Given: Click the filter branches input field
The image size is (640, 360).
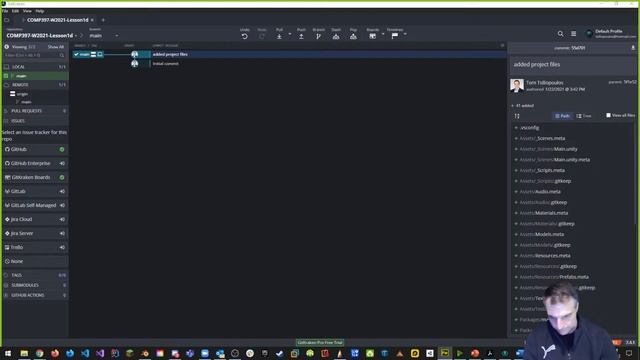Looking at the screenshot, I should coord(34,55).
